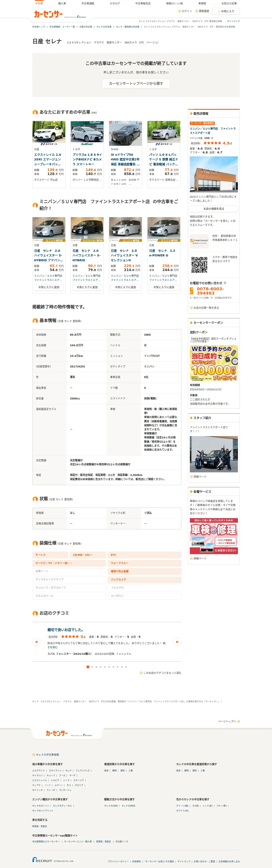
Task: Click the カーセンサー logo in the footer
Action: tap(57, 733)
